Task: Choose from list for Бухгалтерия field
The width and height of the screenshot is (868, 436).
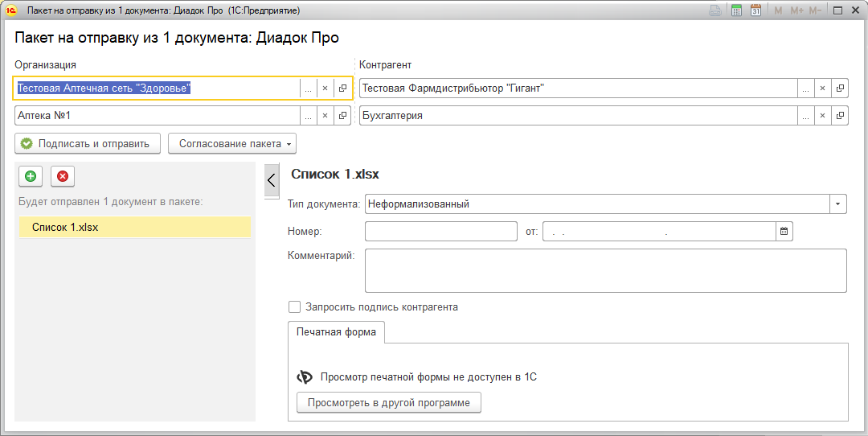Action: [805, 115]
